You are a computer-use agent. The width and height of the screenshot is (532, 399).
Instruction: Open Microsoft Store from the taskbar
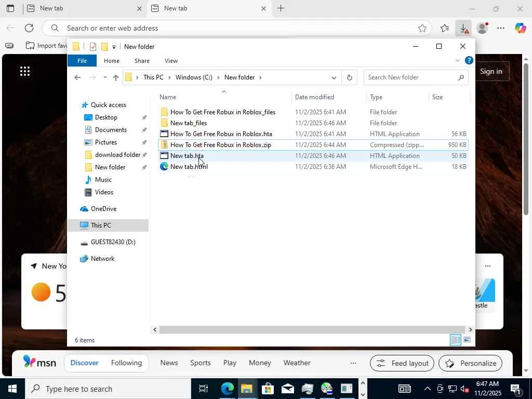(x=268, y=389)
